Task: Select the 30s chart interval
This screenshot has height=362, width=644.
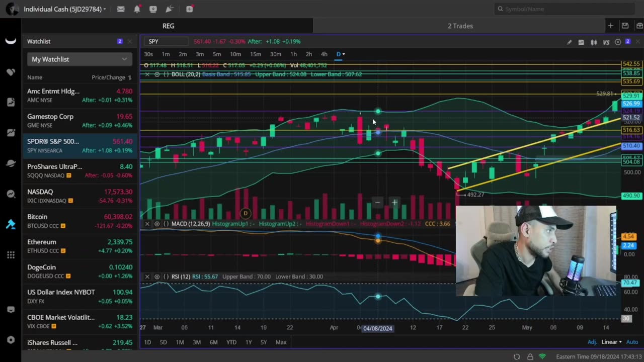Action: pos(148,54)
